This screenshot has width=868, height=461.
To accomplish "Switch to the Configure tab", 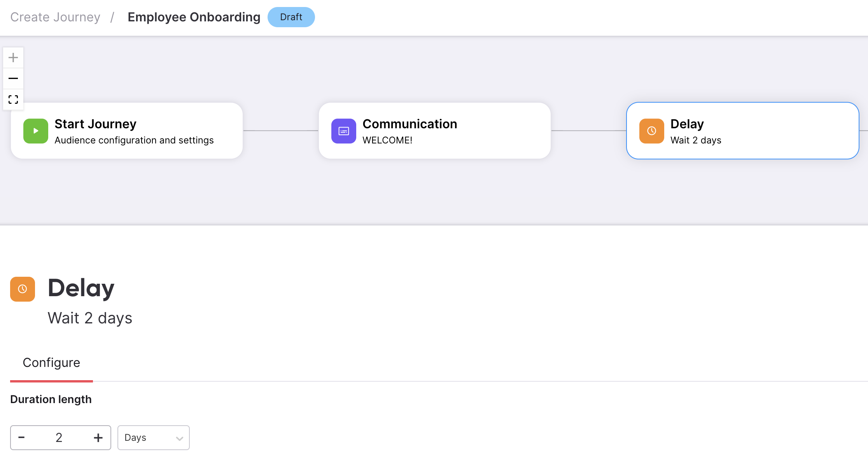I will coord(51,363).
